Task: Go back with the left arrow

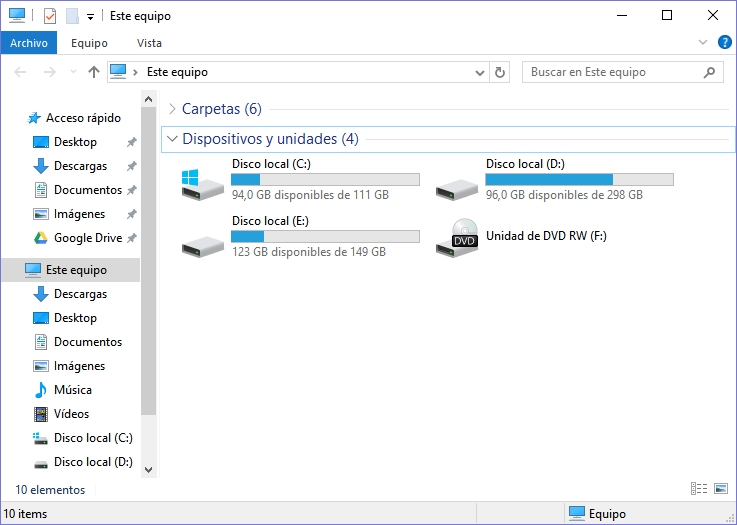Action: point(20,72)
